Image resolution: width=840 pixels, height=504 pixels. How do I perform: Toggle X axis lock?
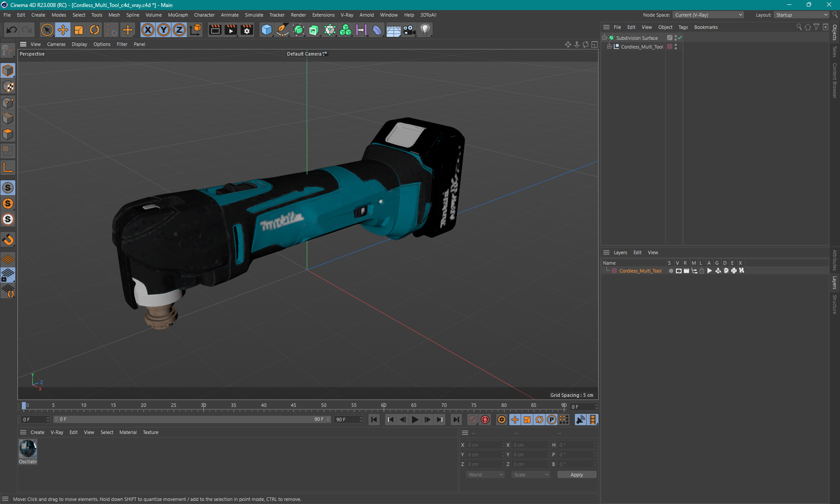click(148, 30)
